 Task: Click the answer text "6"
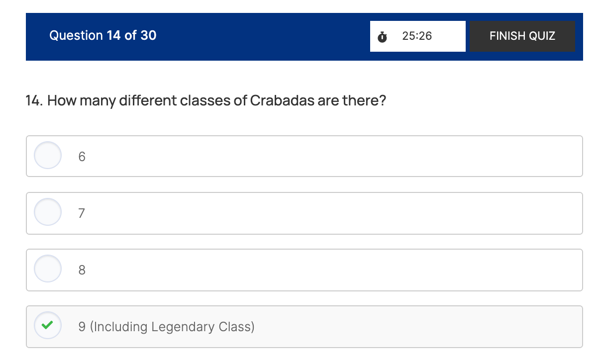pos(82,157)
